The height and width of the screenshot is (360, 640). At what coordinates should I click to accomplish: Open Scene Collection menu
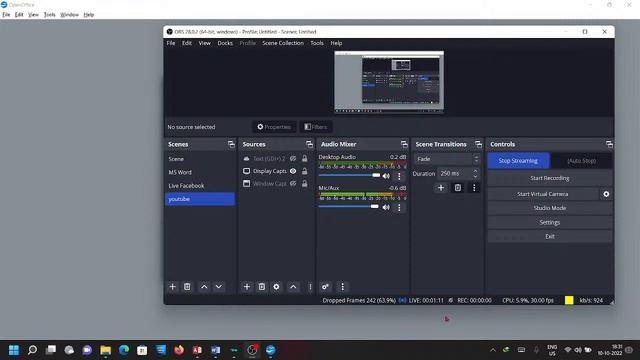[x=283, y=43]
